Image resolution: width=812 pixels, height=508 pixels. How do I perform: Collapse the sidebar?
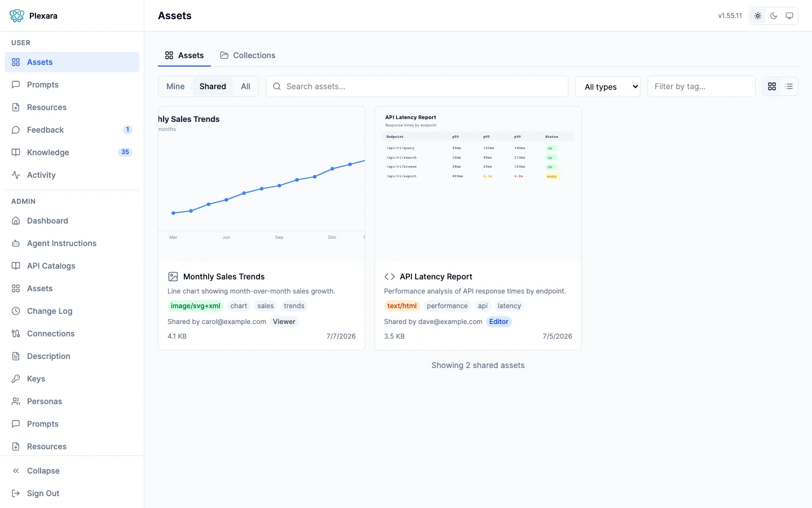click(x=72, y=471)
